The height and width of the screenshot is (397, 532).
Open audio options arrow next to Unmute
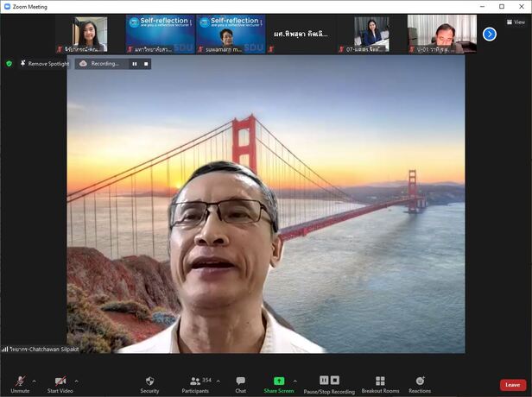[35, 381]
